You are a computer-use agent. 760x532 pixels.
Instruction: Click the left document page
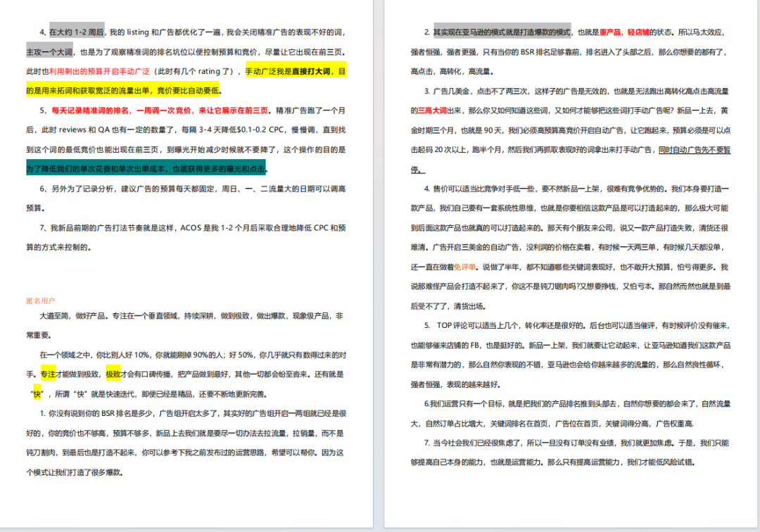(190, 267)
